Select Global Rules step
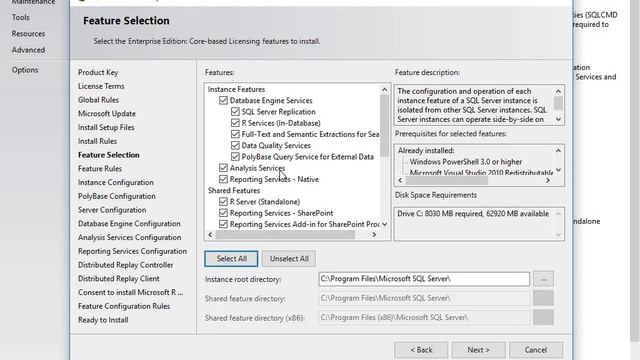The image size is (640, 360). tap(98, 100)
